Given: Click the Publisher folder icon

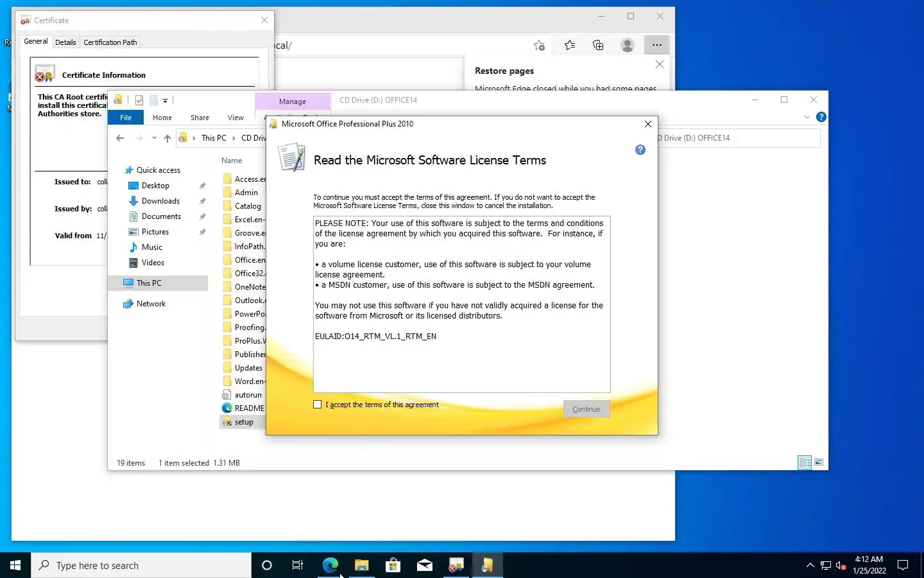Looking at the screenshot, I should pos(227,355).
